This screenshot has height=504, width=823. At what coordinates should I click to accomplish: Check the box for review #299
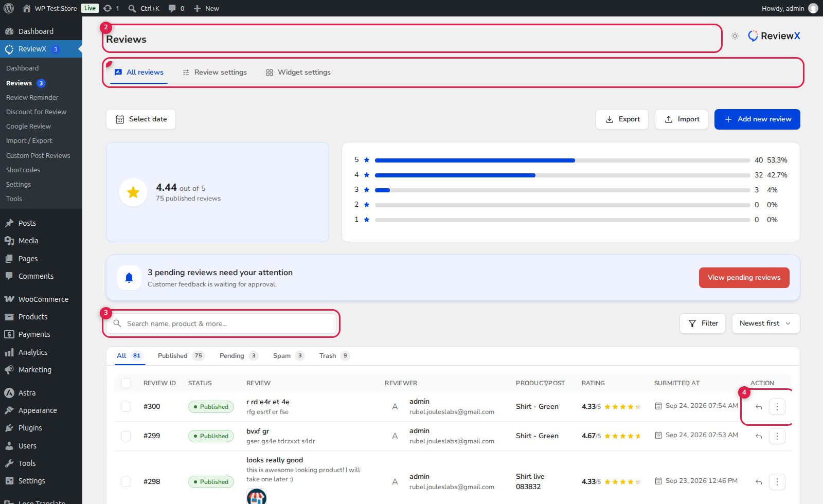(126, 436)
